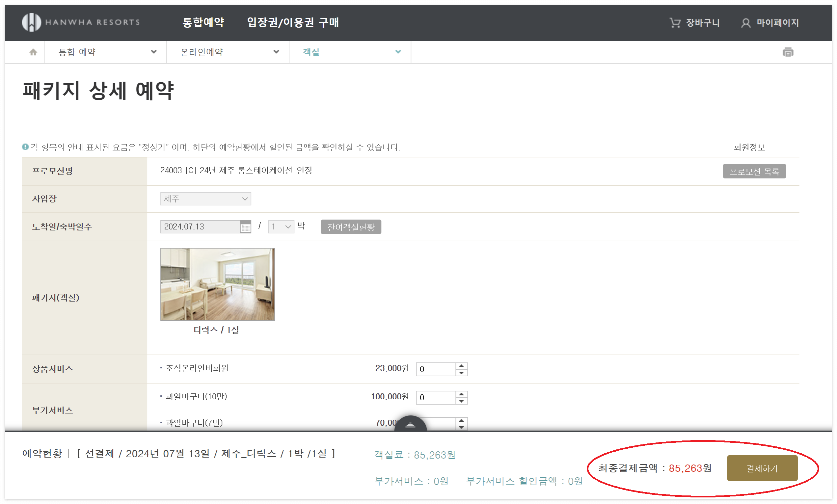The height and width of the screenshot is (504, 837).
Task: Click the 잔여객실현황 button
Action: 351,227
